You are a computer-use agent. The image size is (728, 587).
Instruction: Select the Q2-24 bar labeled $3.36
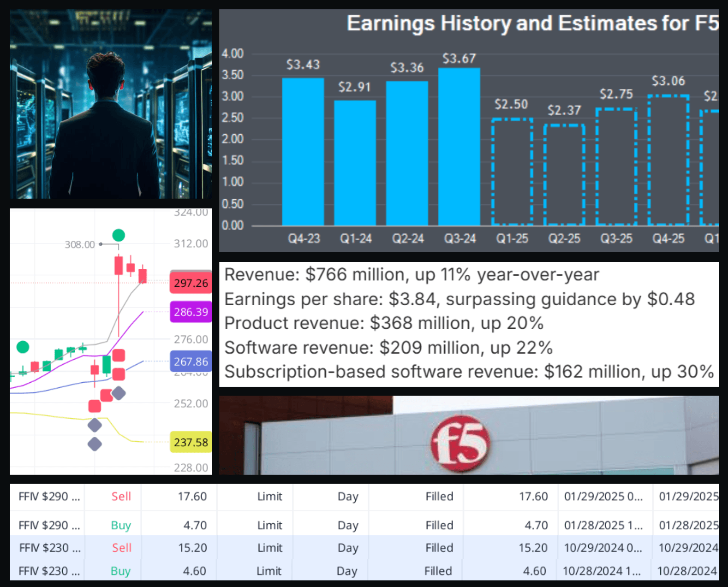[x=407, y=153]
